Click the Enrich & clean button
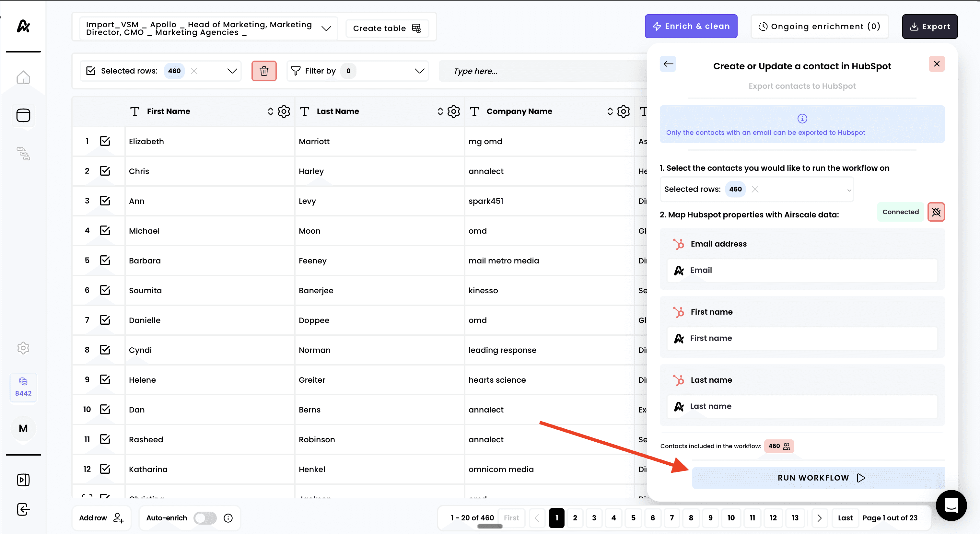980x534 pixels. coord(691,26)
